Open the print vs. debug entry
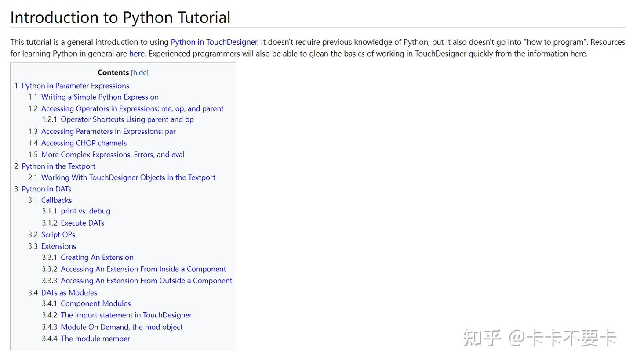This screenshot has width=633, height=364. 85,211
